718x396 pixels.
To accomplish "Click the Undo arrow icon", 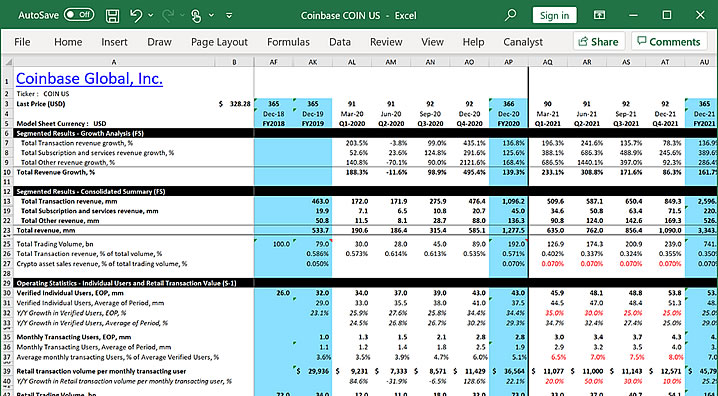I will (136, 16).
